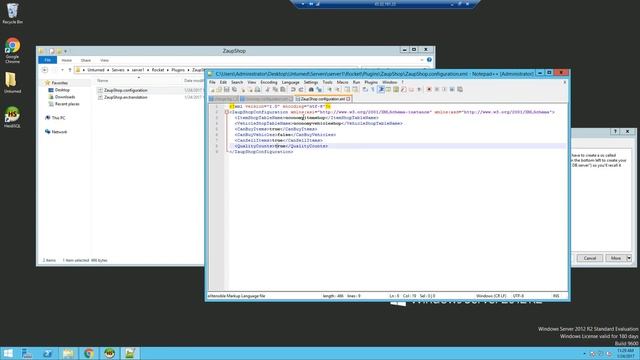The height and width of the screenshot is (360, 640).
Task: Select Network in Explorer sidebar
Action: [x=59, y=132]
